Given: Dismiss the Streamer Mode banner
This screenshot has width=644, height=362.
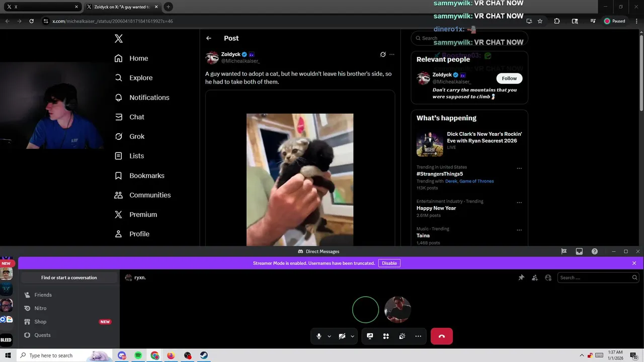Looking at the screenshot, I should [634, 263].
